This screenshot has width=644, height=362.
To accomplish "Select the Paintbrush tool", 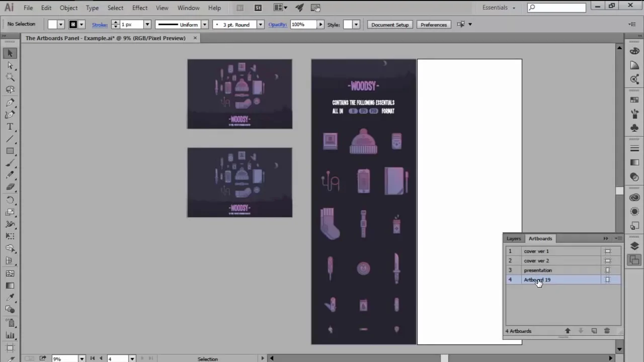I will tap(10, 163).
